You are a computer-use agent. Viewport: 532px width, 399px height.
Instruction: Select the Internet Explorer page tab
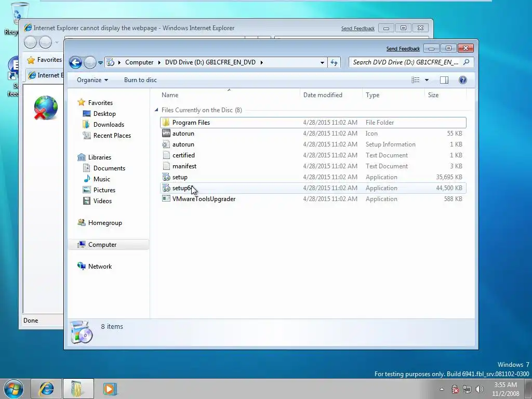[45, 75]
